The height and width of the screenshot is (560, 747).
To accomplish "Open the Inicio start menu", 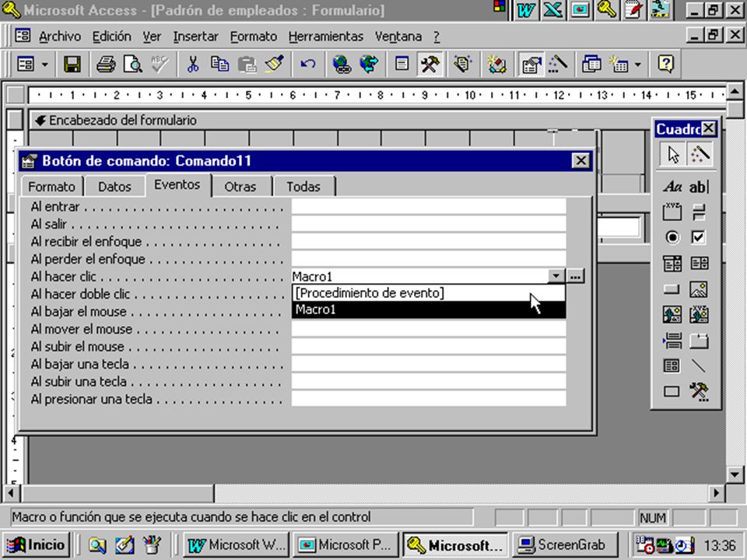I will (x=37, y=544).
